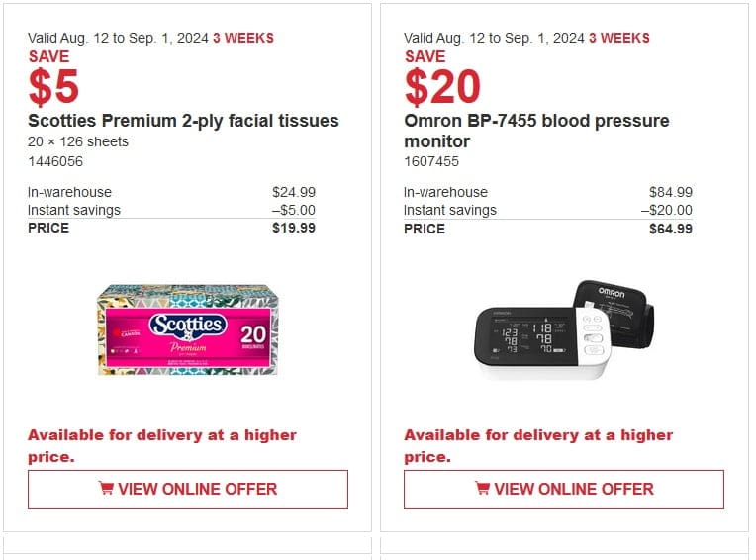Click the red $20 savings amount
Viewport: 756px width, 560px height.
pyautogui.click(x=442, y=87)
